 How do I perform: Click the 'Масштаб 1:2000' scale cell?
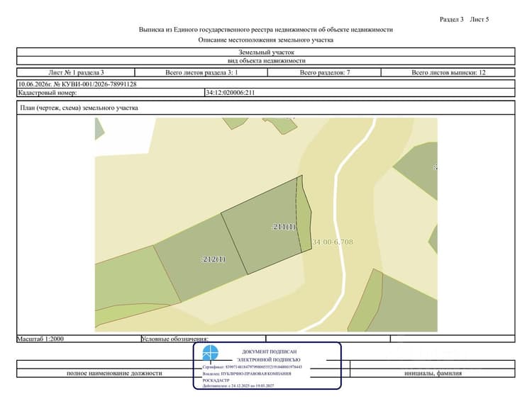[79, 339]
